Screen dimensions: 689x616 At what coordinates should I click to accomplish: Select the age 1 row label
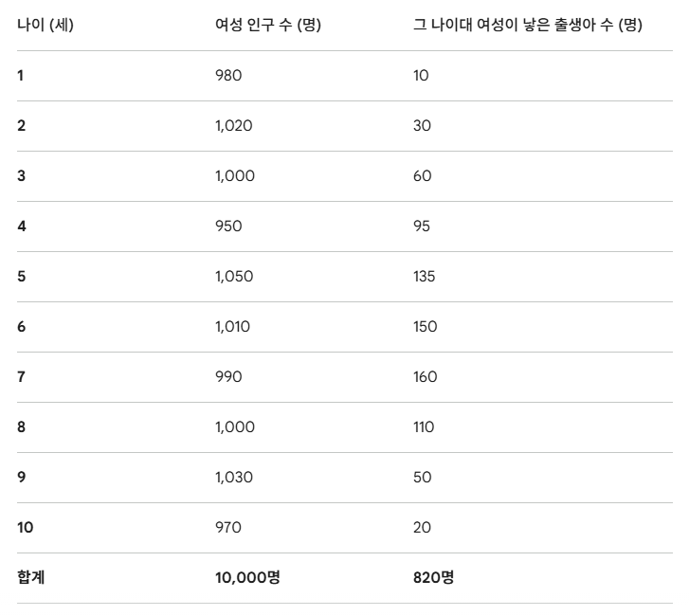tap(20, 76)
